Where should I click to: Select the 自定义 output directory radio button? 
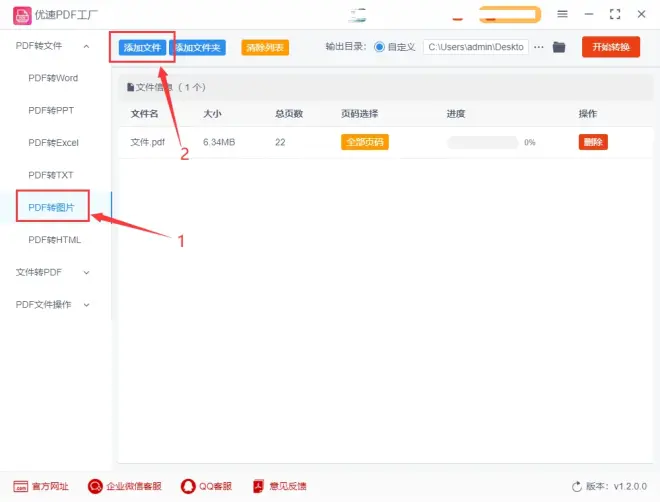coord(379,47)
